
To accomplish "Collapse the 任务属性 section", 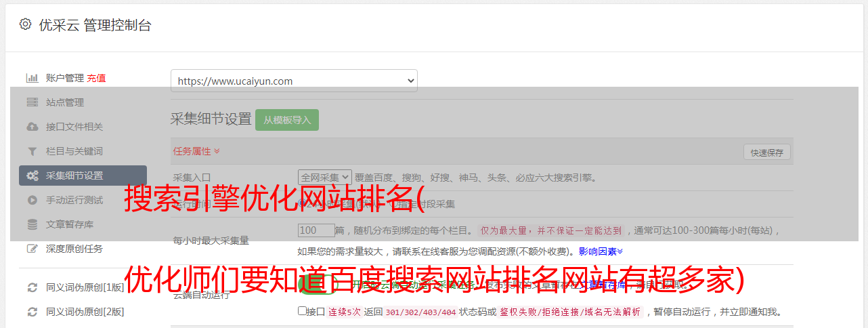I will 196,151.
